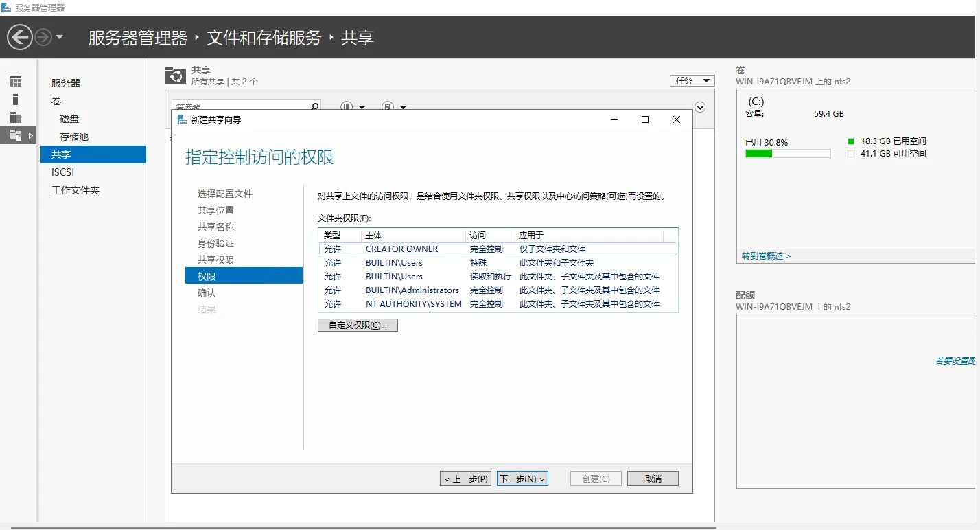The width and height of the screenshot is (980, 530).
Task: Open the 任务 dropdown in shares tile
Action: point(692,81)
